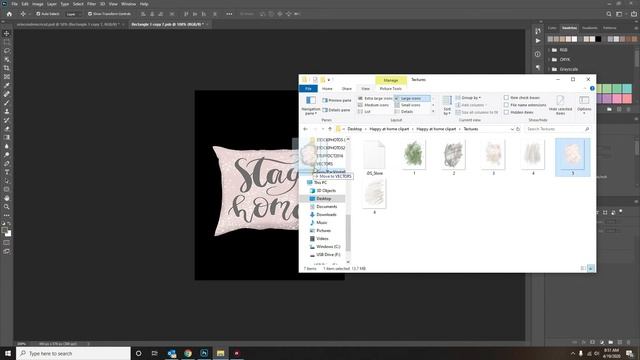Toggle the Preview pane
Viewport: 640px width, 360px height.
click(337, 100)
